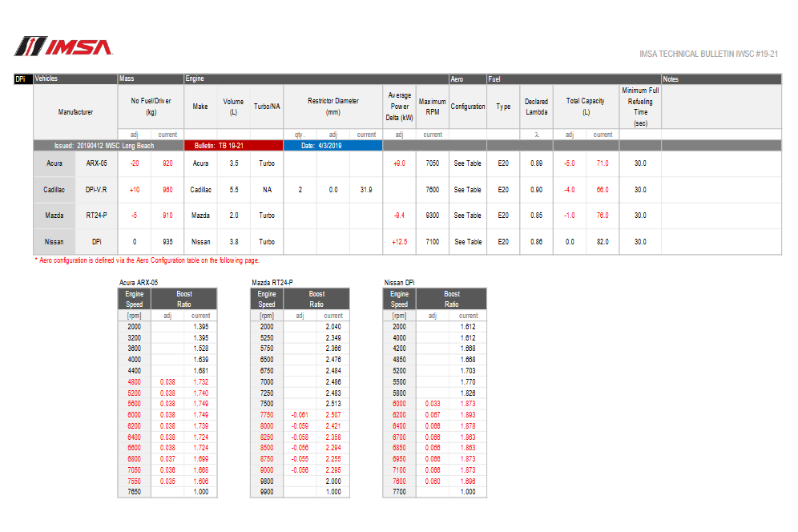The height and width of the screenshot is (532, 798).
Task: Click Acura's 7050 maximum RPM value
Action: coord(432,163)
